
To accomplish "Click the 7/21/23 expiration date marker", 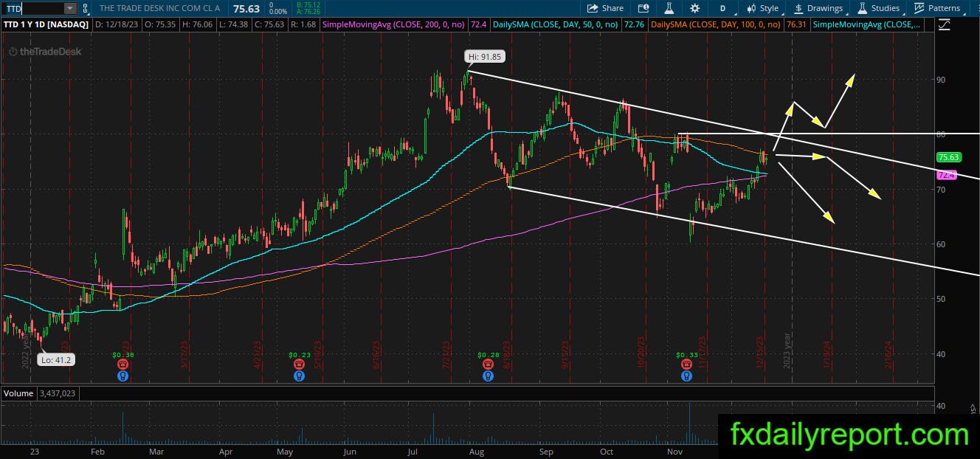I will [x=448, y=354].
